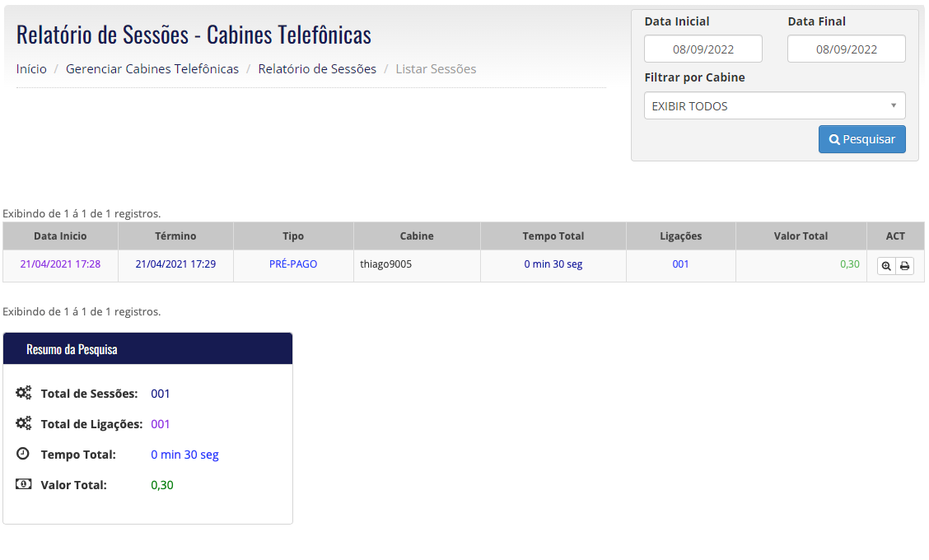Click the 001 Ligações link in table

[x=680, y=264]
